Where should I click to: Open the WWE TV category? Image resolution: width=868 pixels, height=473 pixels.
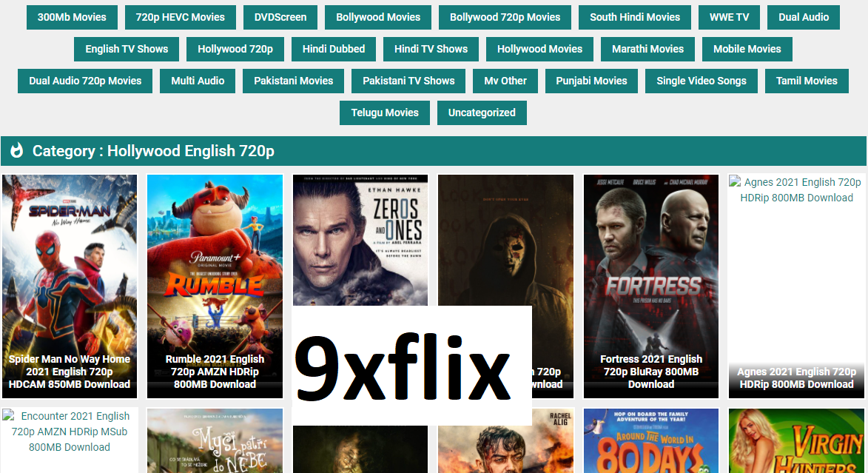tap(729, 17)
